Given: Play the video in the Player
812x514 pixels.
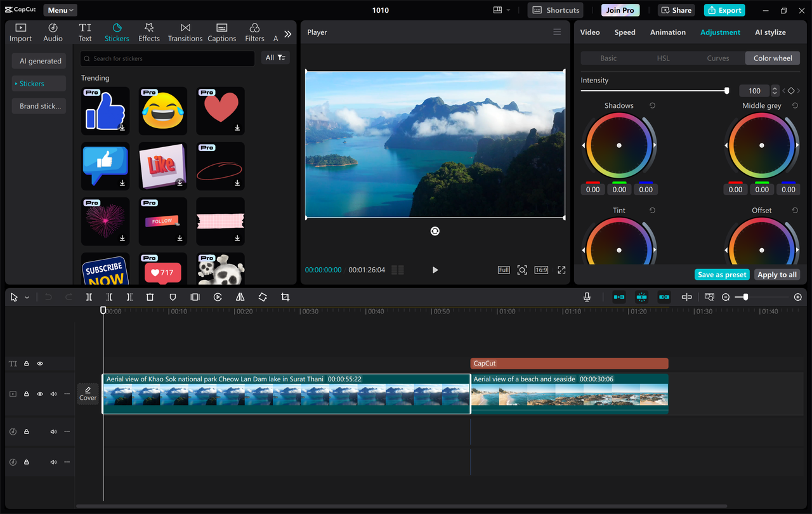Looking at the screenshot, I should pos(435,270).
